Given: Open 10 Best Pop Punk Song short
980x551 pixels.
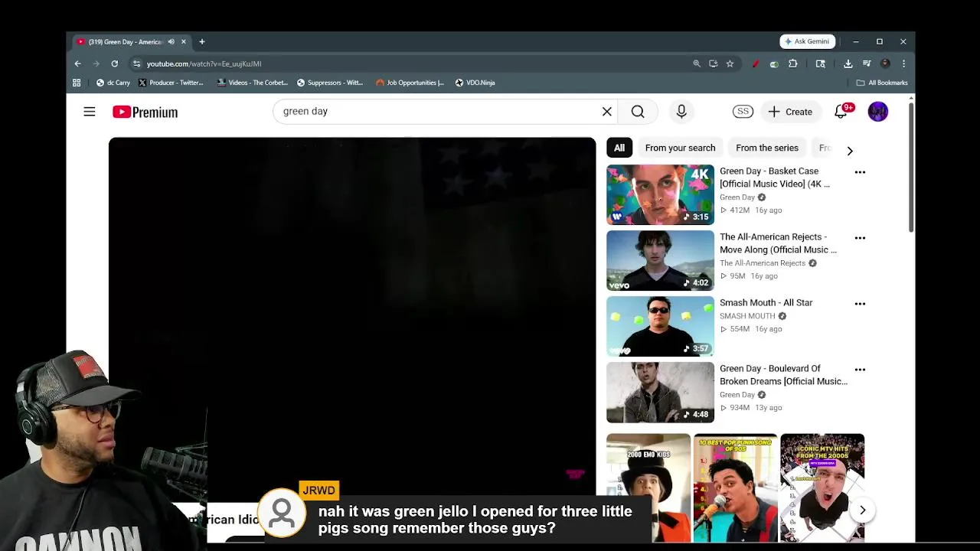Looking at the screenshot, I should point(735,487).
